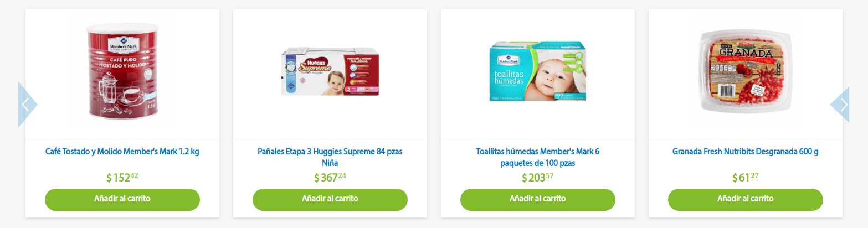
Task: Add the Granada with Añadir al carrito
Action: (746, 199)
